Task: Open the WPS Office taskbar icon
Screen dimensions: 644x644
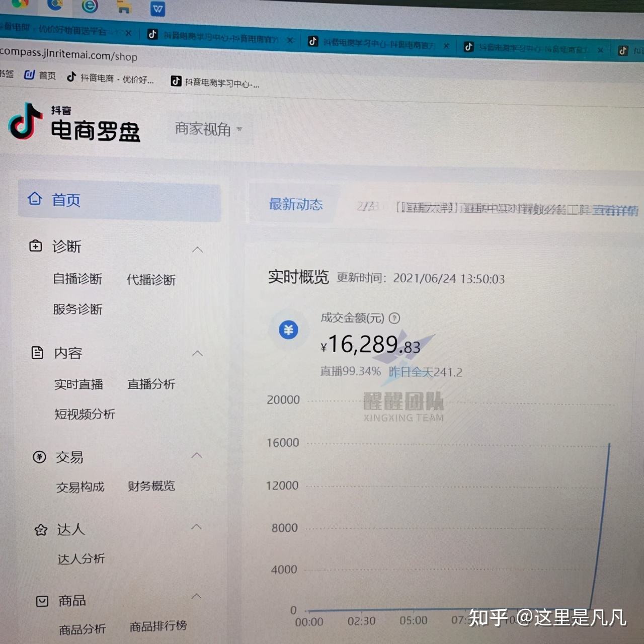Action: [x=158, y=9]
